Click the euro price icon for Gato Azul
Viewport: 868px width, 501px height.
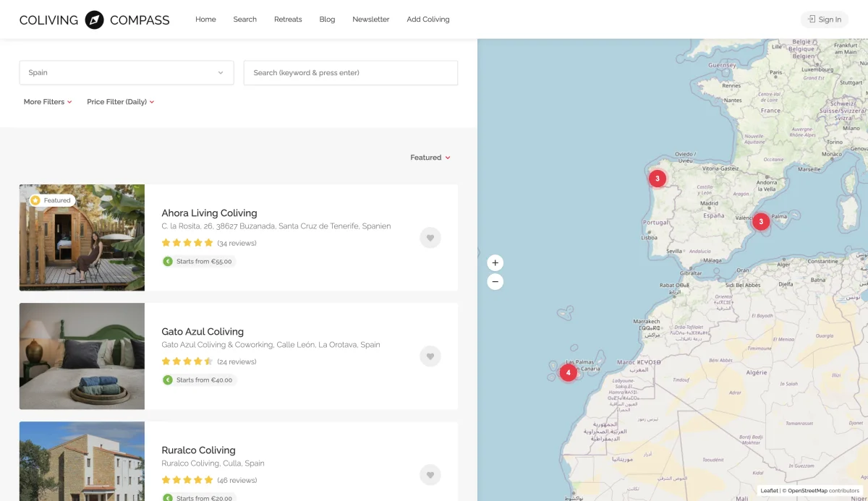coord(168,380)
